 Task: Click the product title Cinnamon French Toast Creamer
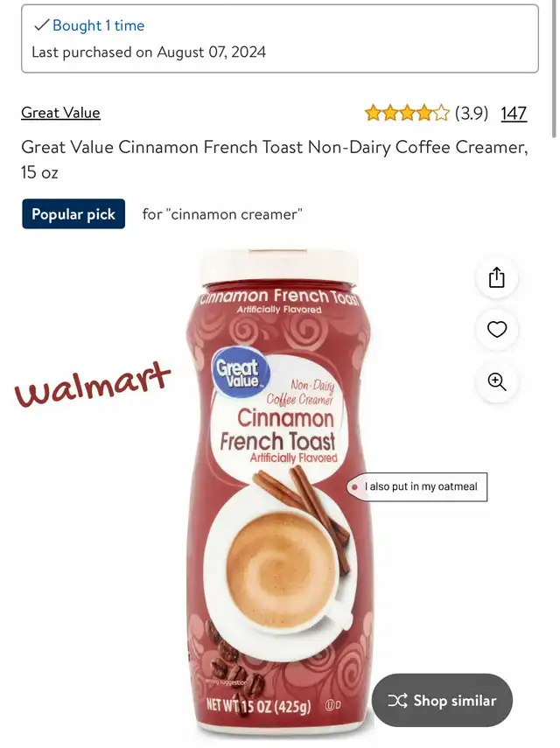[x=275, y=159]
